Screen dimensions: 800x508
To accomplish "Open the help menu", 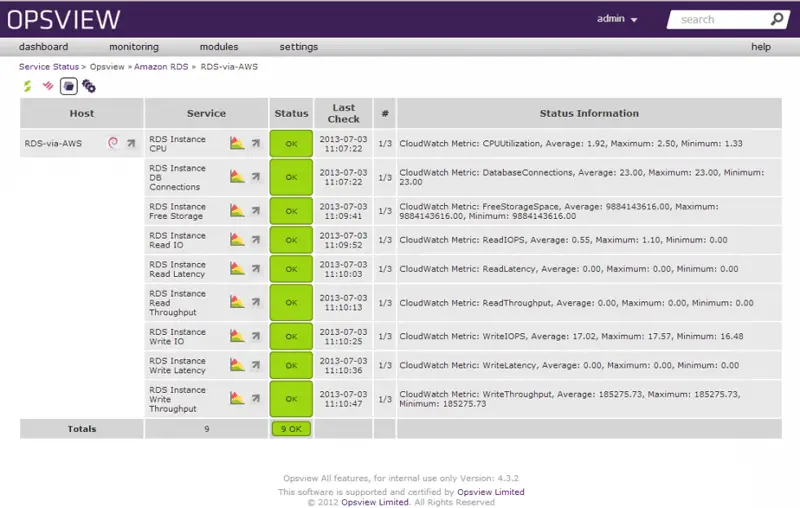I will pyautogui.click(x=761, y=46).
